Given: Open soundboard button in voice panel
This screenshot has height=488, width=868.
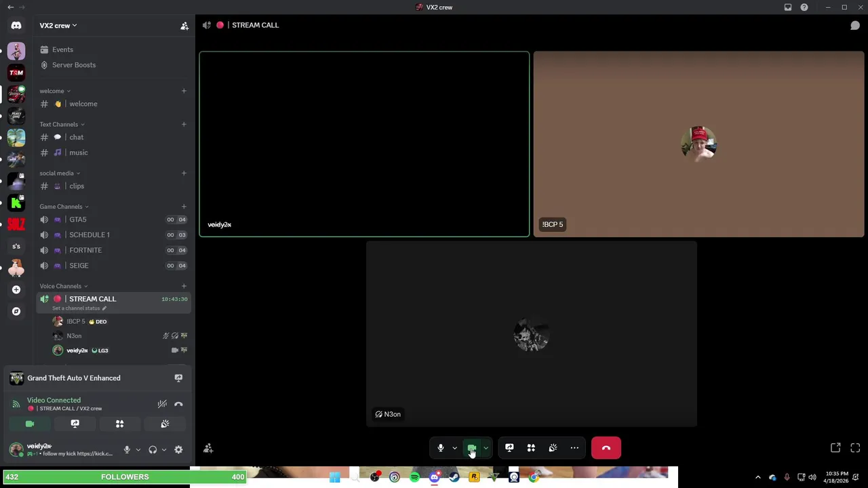Looking at the screenshot, I should click(165, 424).
